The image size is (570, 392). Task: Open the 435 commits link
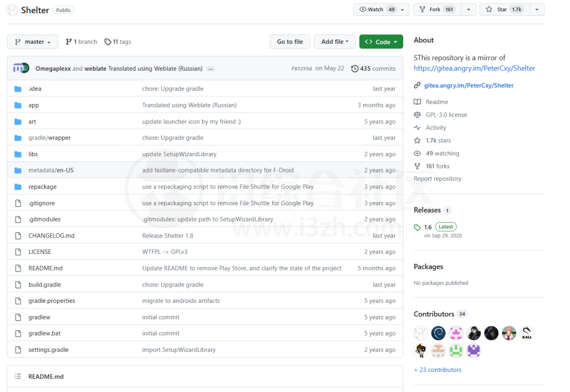tap(373, 69)
